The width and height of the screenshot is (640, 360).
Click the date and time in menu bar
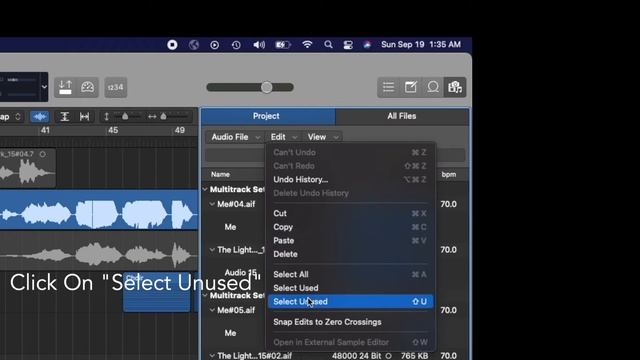point(421,44)
